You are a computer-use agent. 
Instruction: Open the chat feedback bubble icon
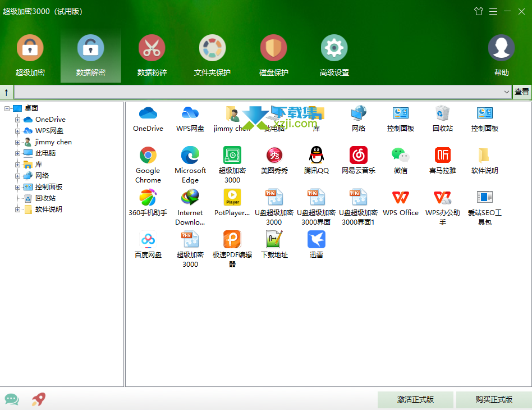[12, 399]
